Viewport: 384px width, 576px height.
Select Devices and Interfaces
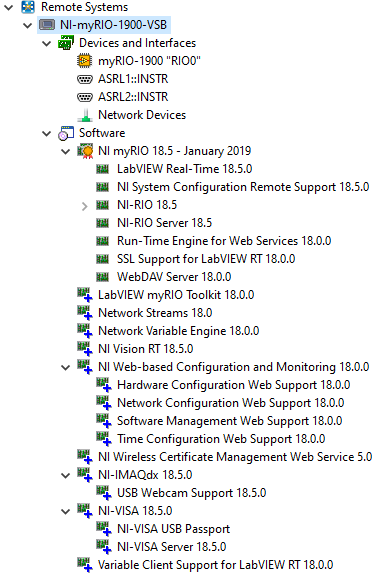click(x=137, y=43)
